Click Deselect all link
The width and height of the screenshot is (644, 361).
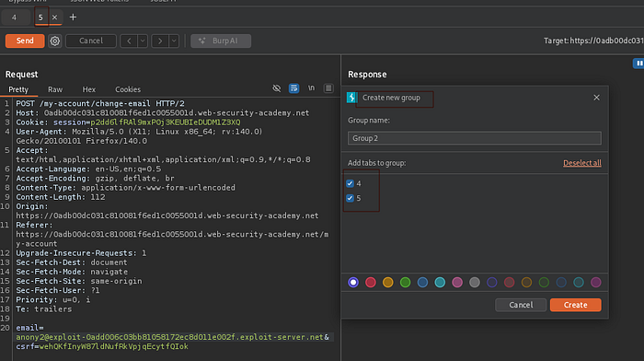[582, 163]
